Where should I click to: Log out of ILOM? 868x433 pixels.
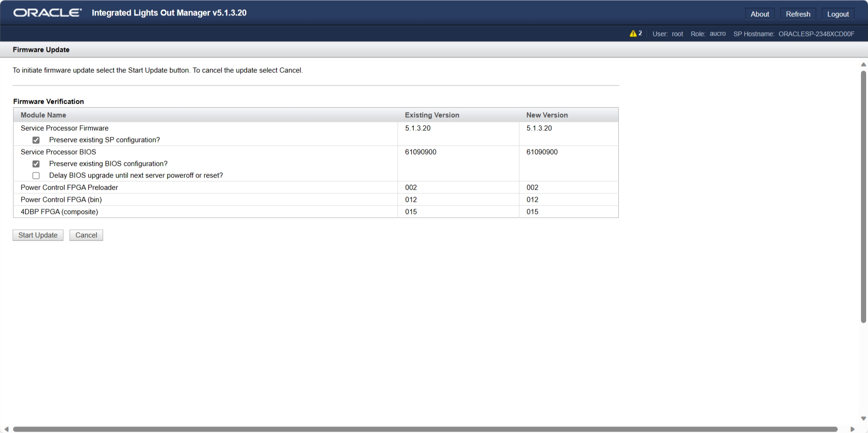838,14
